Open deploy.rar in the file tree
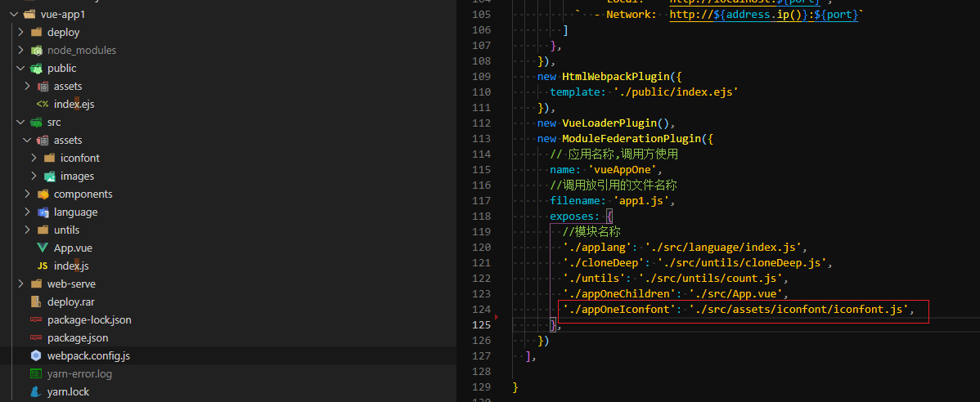The height and width of the screenshot is (402, 980). pyautogui.click(x=70, y=302)
